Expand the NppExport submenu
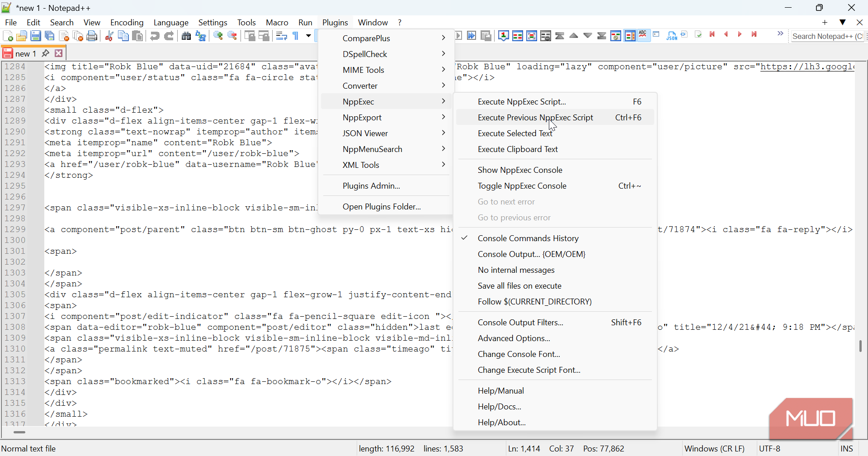Image resolution: width=868 pixels, height=456 pixels. (386, 118)
